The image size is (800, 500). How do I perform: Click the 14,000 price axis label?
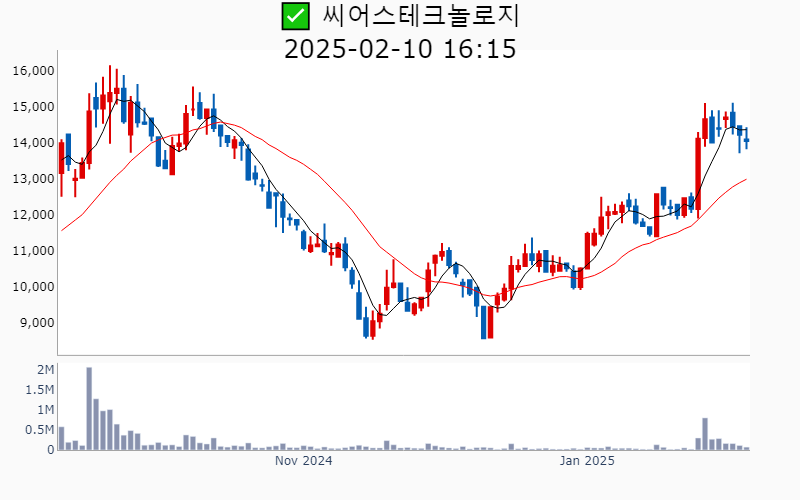click(34, 143)
